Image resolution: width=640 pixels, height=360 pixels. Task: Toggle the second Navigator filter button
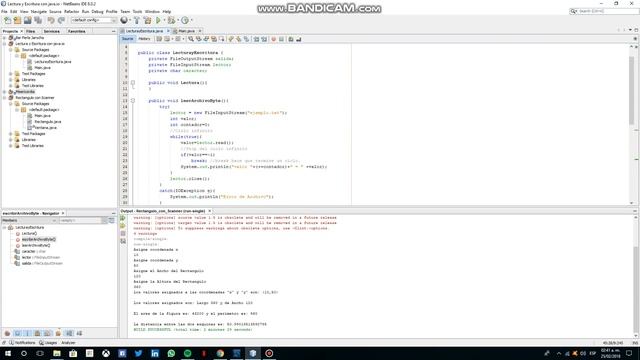pyautogui.click(x=18, y=333)
